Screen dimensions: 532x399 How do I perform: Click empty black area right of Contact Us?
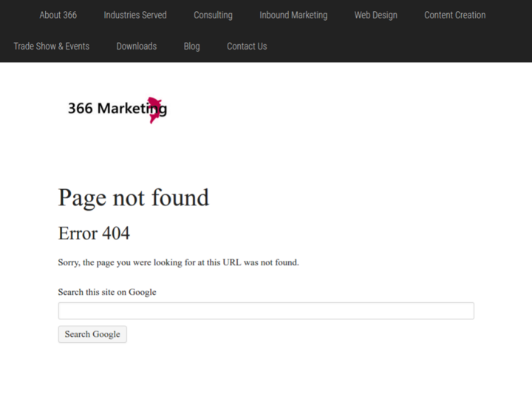point(399,46)
